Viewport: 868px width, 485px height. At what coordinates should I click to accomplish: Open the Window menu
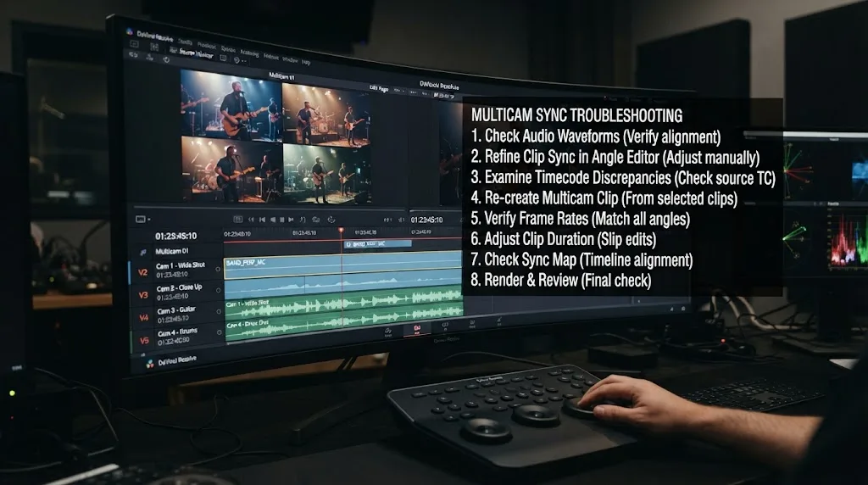[x=290, y=60]
